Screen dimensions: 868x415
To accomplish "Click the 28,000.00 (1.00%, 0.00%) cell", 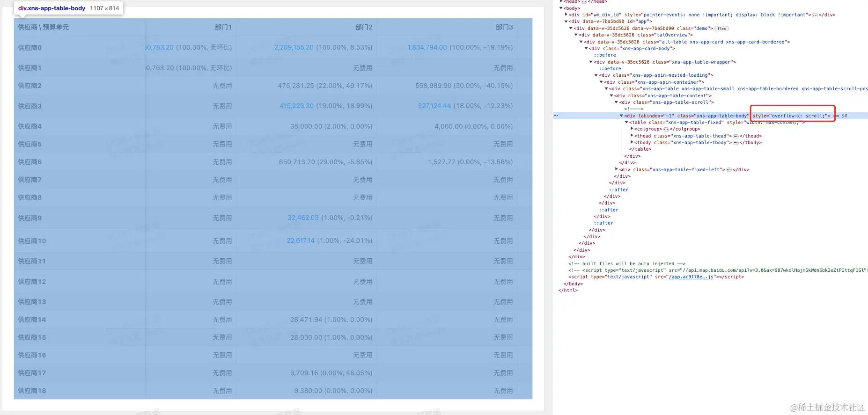I will tap(331, 337).
